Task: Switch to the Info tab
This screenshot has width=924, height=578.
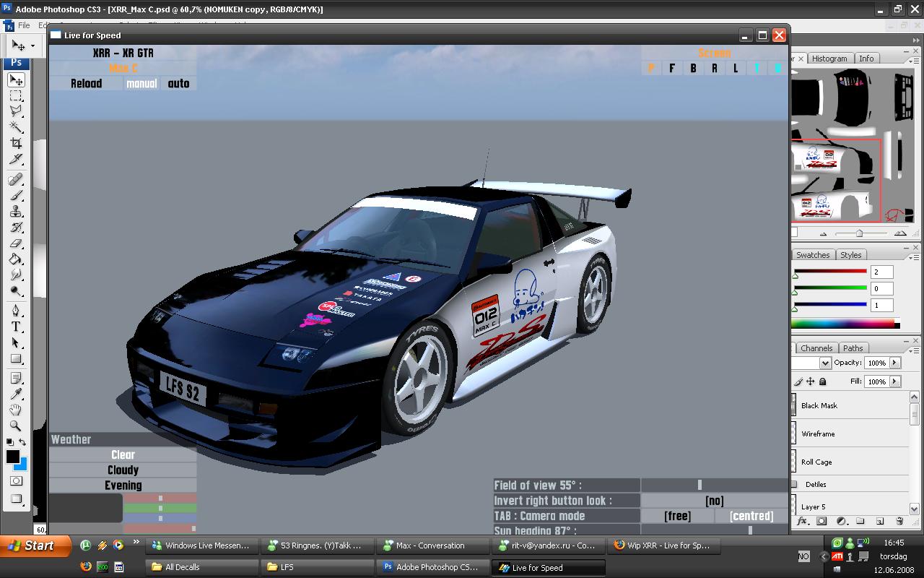Action: (x=866, y=59)
